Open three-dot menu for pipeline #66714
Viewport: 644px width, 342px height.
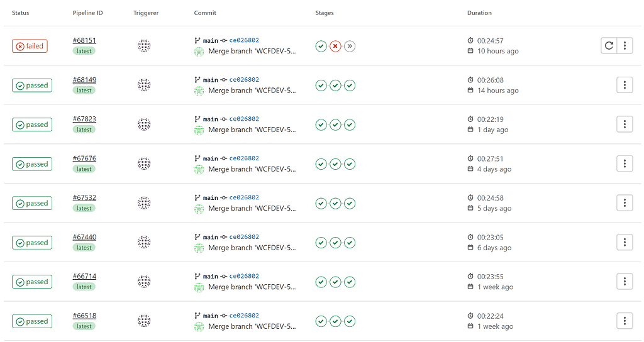(x=625, y=282)
